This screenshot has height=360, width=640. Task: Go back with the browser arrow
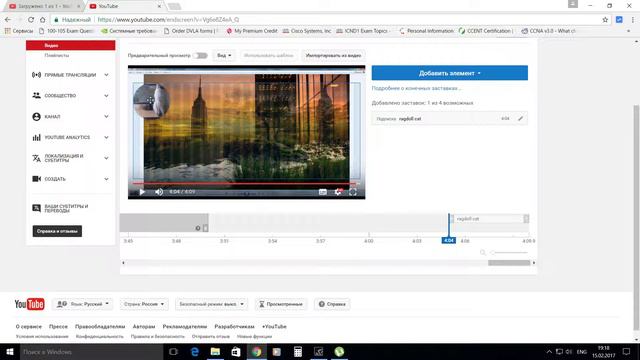click(8, 20)
